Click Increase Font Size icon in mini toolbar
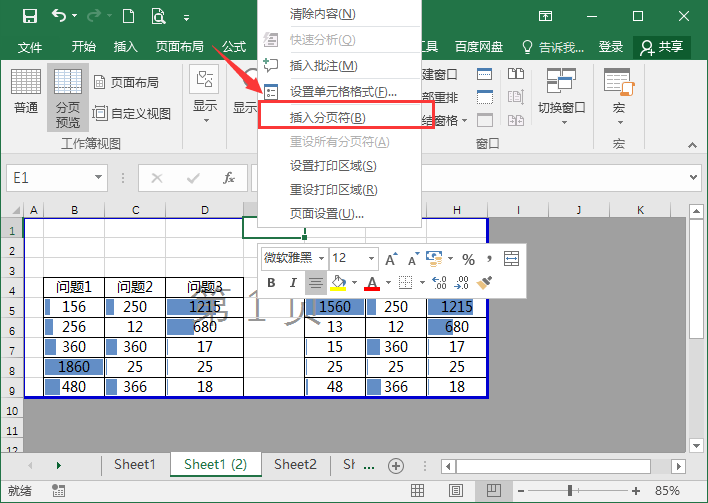Screen dimensions: 708x503 click(391, 259)
